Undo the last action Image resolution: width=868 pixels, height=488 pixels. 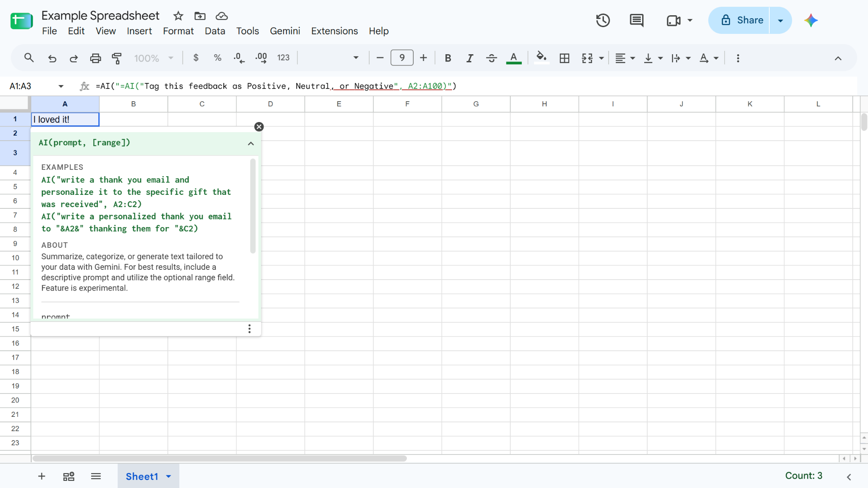[52, 58]
